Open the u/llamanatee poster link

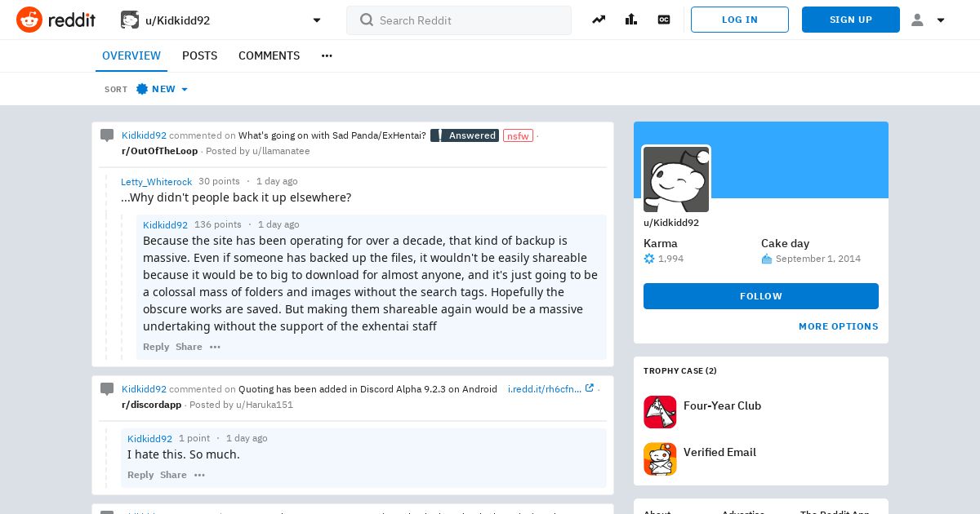click(281, 151)
